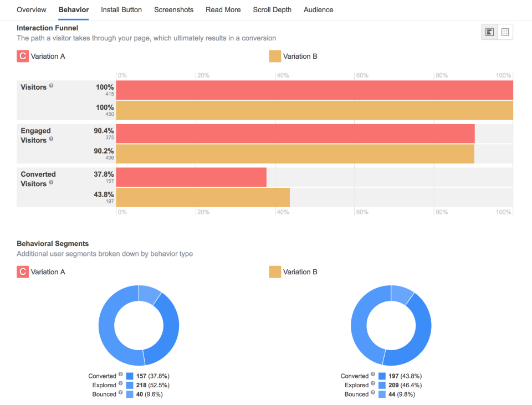The height and width of the screenshot is (405, 532).
Task: Click the blue Converted legend marker for Variation A
Action: pos(129,376)
